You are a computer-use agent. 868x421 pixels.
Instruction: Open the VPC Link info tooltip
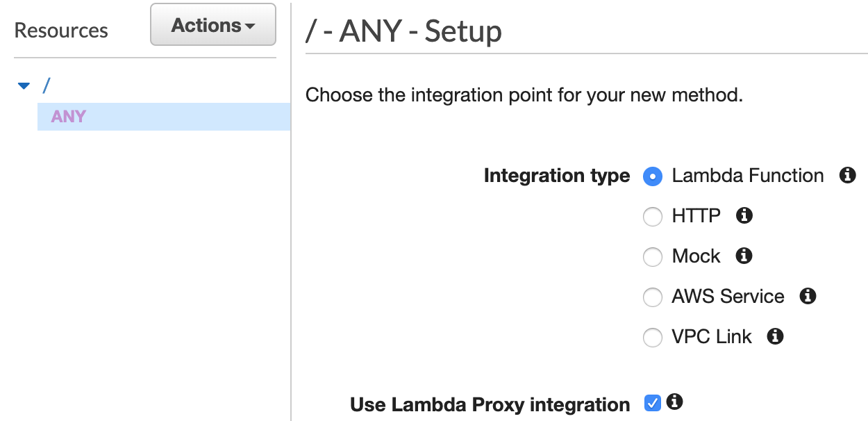coord(776,337)
